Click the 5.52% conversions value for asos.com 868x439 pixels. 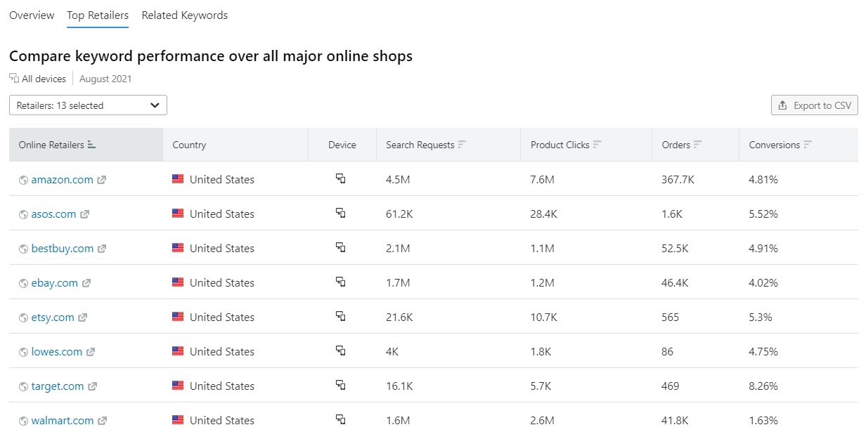tap(763, 214)
